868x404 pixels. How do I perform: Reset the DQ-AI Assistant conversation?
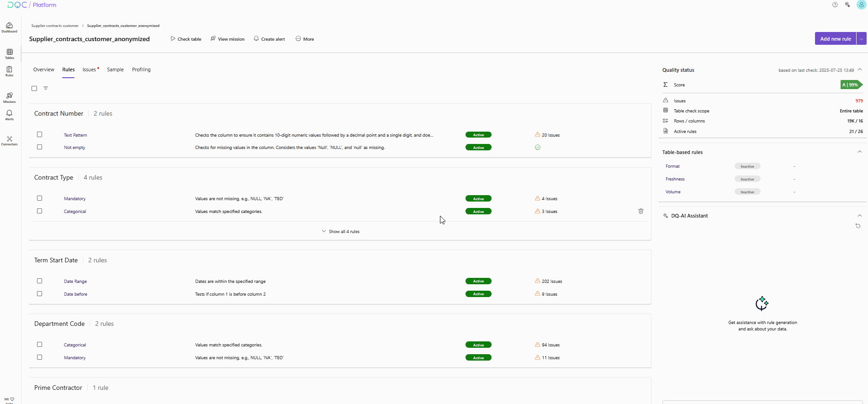[x=858, y=226]
